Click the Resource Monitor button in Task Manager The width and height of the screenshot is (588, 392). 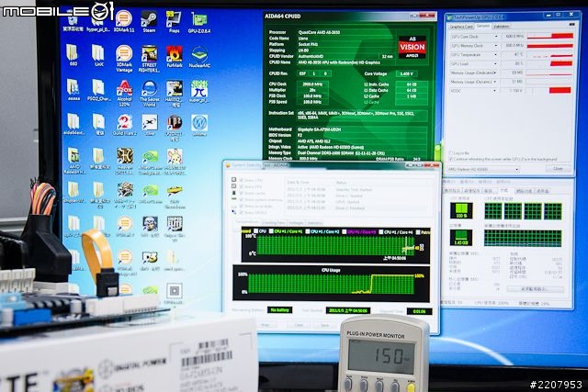pyautogui.click(x=535, y=289)
